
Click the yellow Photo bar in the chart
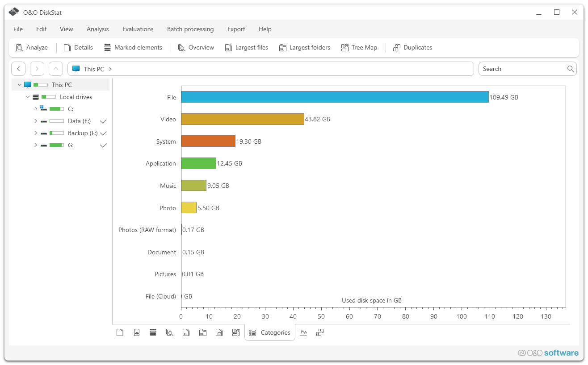[189, 207]
